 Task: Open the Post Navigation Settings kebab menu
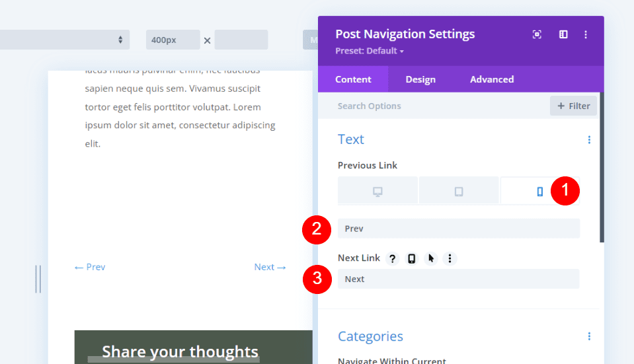click(x=586, y=34)
